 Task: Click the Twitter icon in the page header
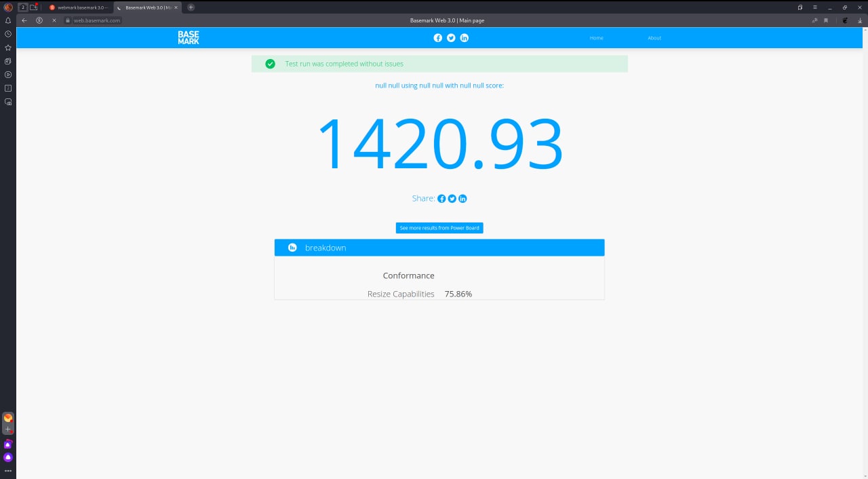tap(451, 38)
